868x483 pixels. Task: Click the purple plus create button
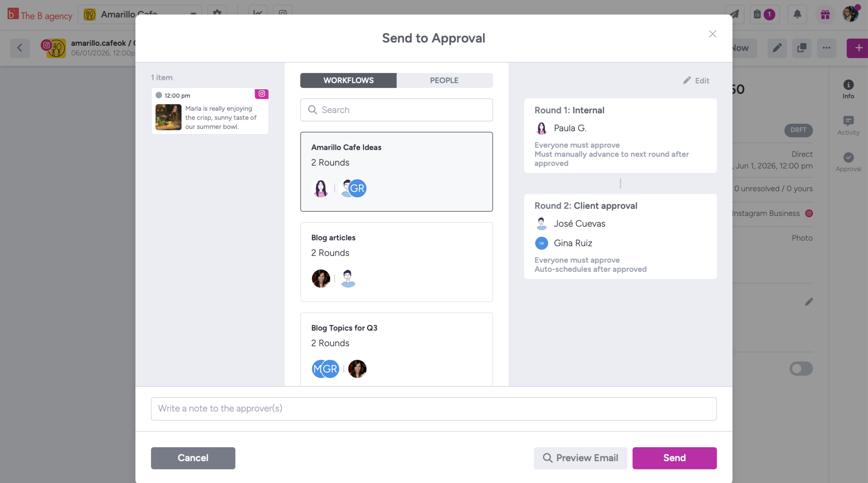coord(858,48)
